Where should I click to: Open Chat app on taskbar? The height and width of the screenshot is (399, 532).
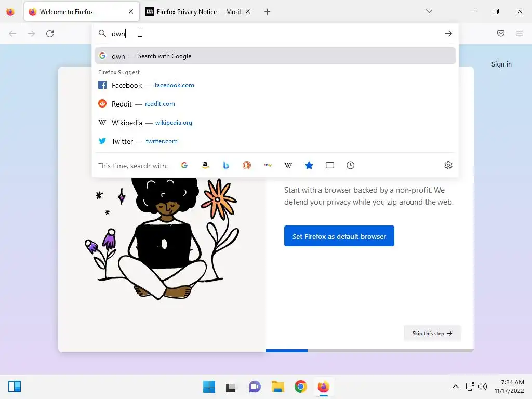pos(255,387)
